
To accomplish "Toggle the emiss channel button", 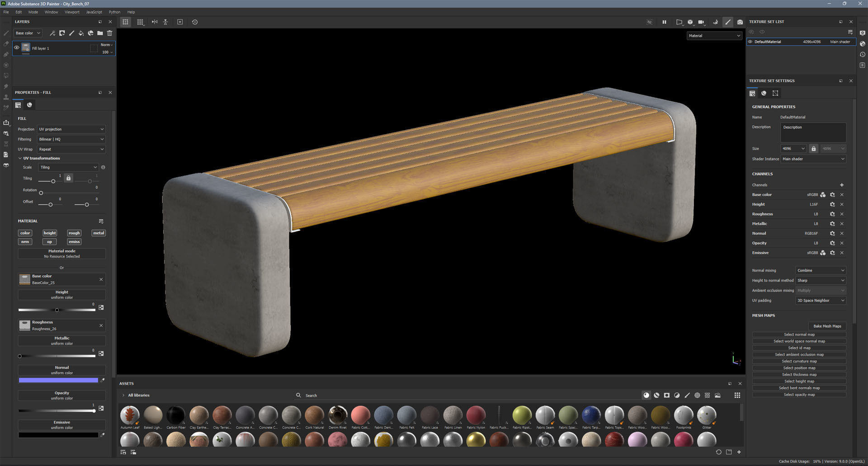I will coord(74,242).
